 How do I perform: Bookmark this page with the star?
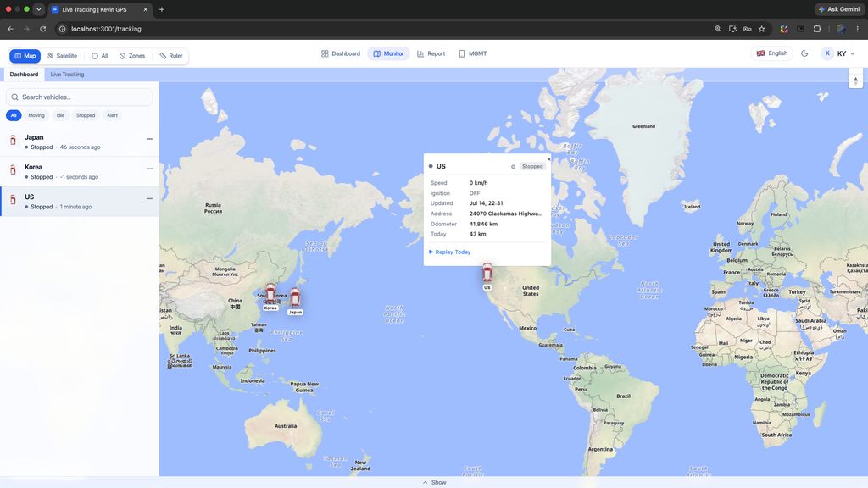[x=762, y=29]
